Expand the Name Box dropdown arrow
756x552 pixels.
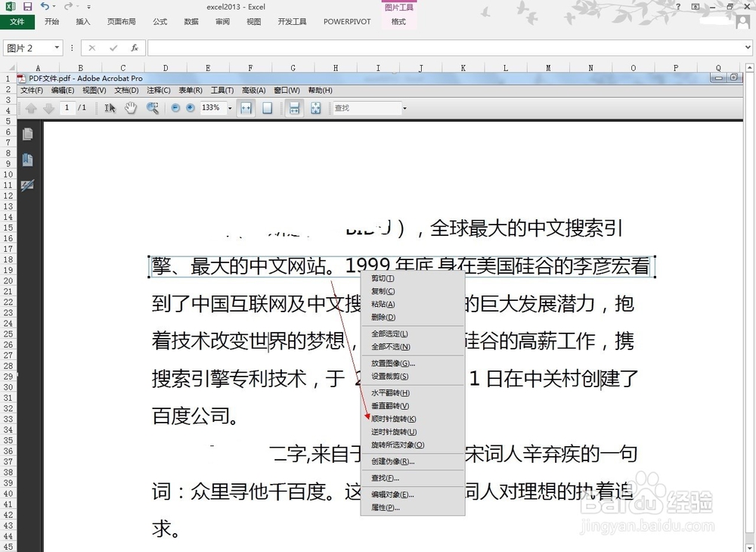tap(57, 48)
